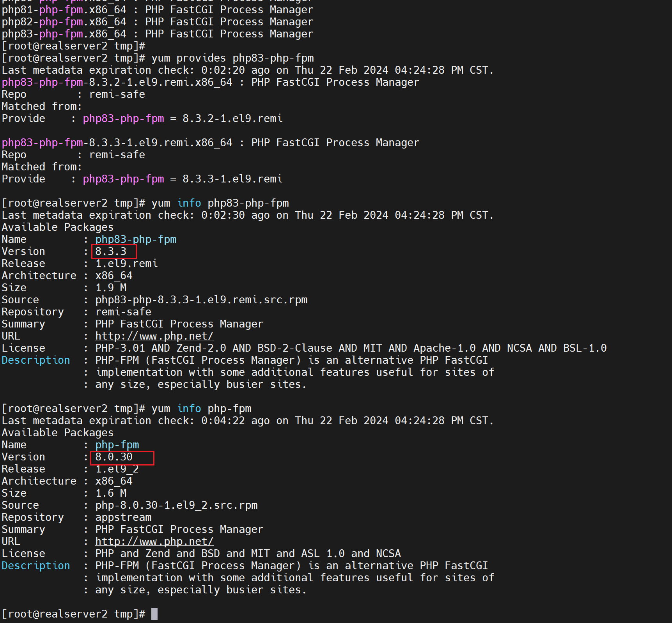
Task: Open the php.net URL under php83-php-fpm info
Action: click(x=154, y=336)
